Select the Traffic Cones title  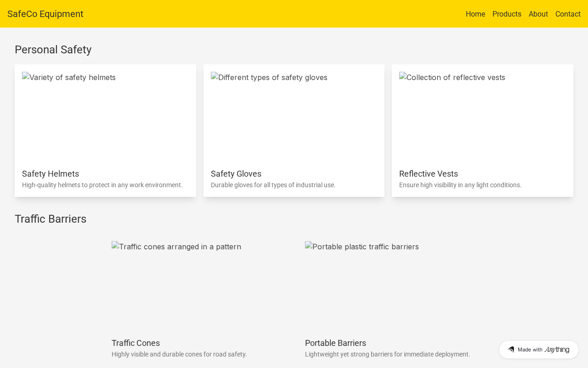(136, 343)
